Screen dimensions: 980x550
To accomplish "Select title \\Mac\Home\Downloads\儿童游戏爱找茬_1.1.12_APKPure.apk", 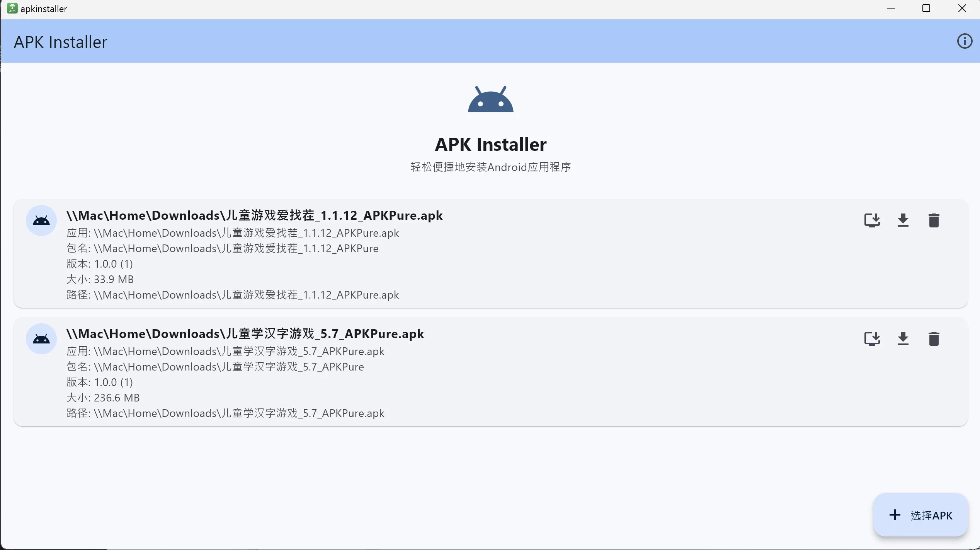I will (x=254, y=215).
